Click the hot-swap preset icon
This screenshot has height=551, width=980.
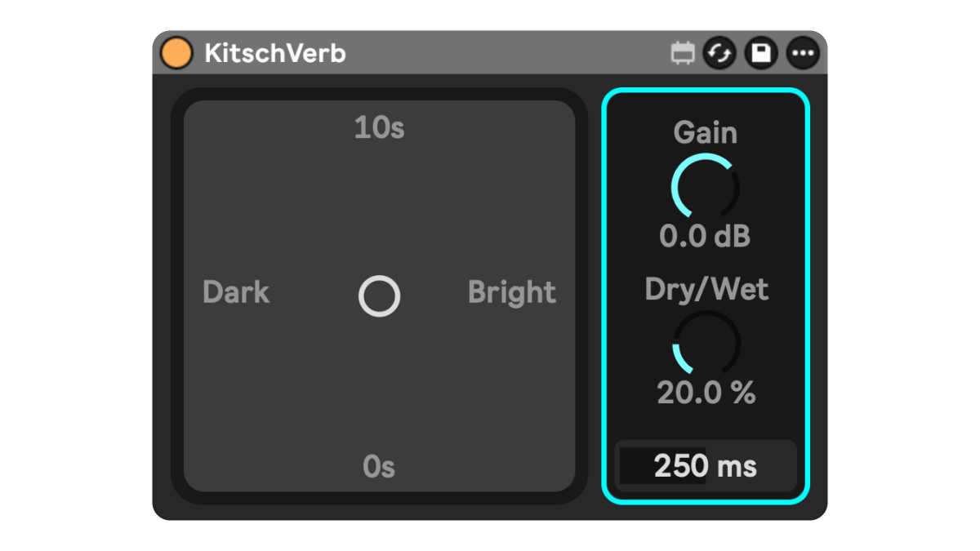(719, 52)
